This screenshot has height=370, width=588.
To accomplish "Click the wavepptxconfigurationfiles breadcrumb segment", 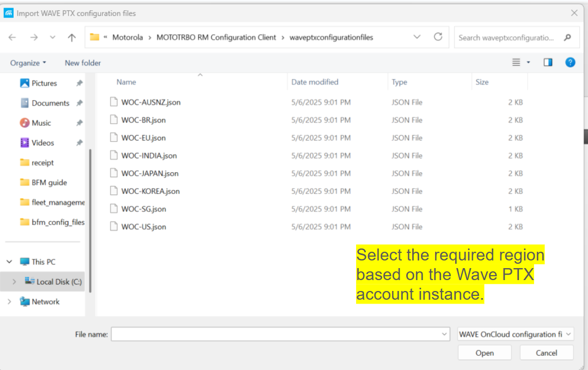I will coord(331,37).
